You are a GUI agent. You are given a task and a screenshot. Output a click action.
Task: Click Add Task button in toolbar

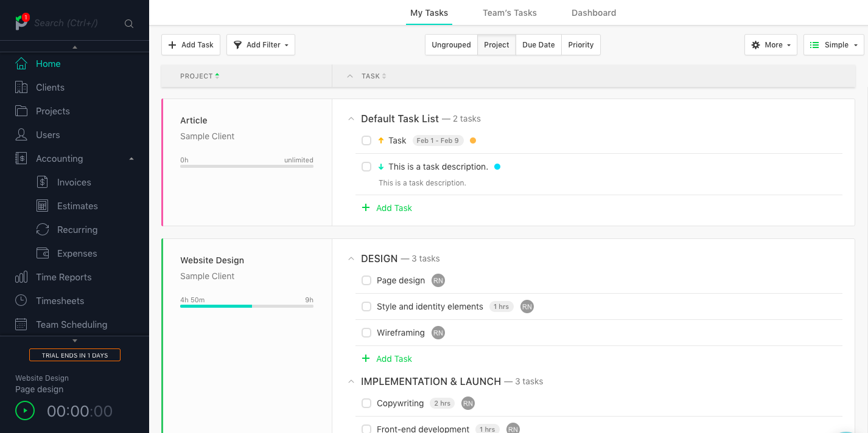pos(191,45)
